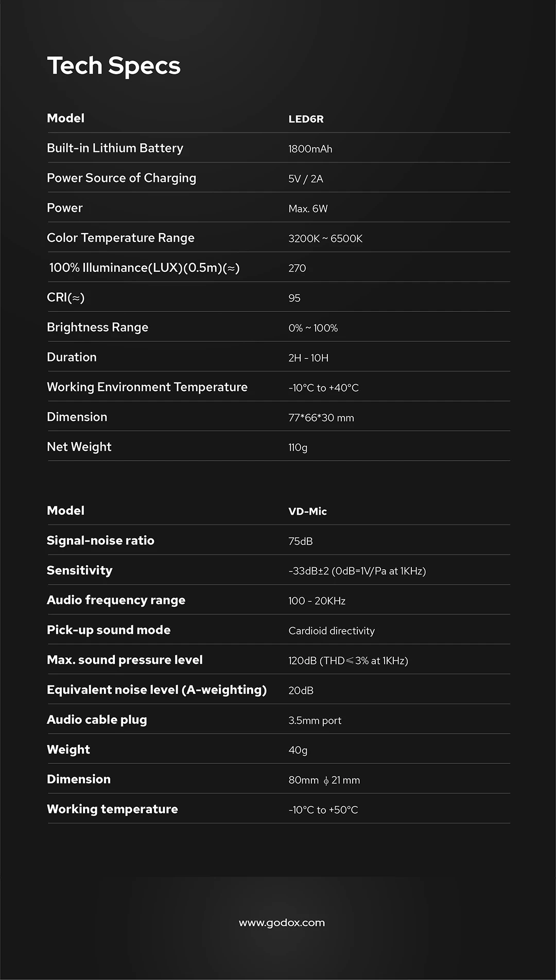Select the Signal-noise ratio label
This screenshot has width=556, height=980.
coord(100,540)
